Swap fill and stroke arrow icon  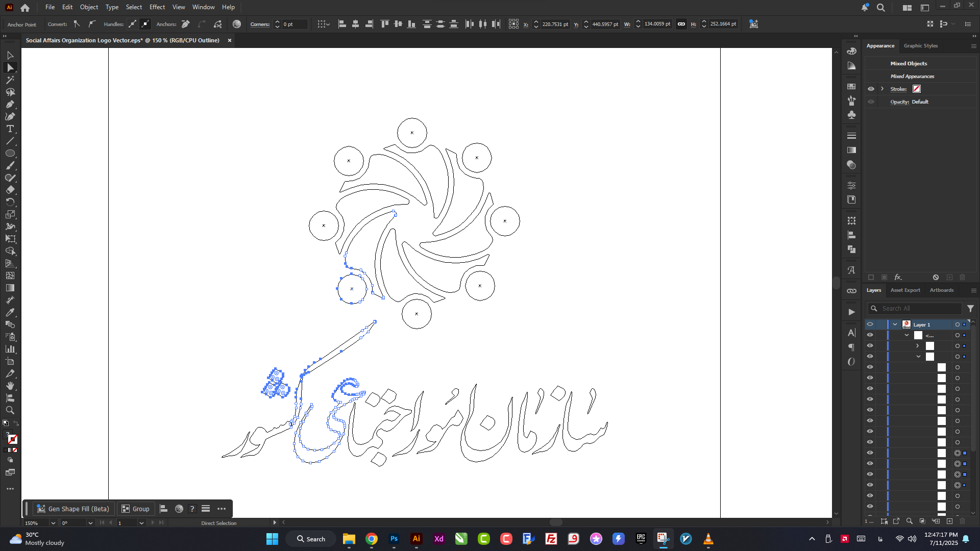(x=16, y=423)
